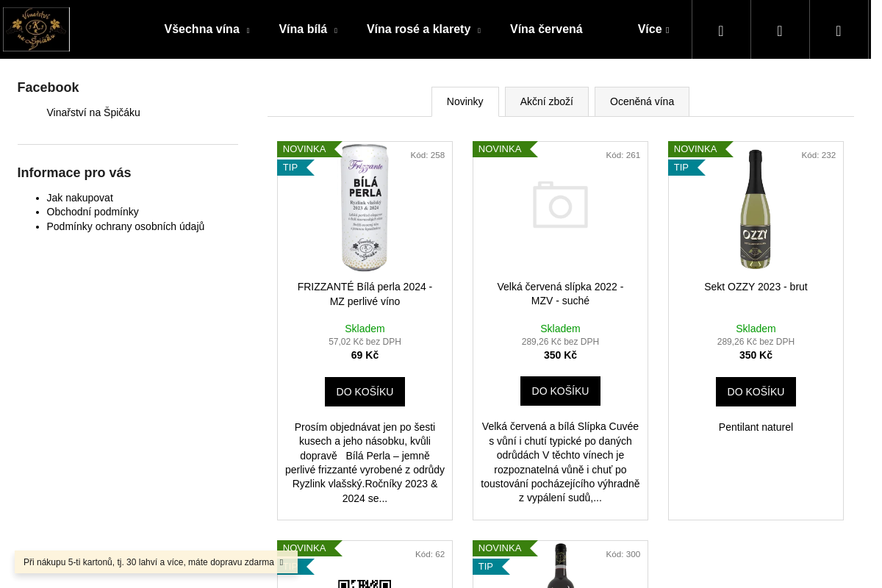Image resolution: width=882 pixels, height=588 pixels.
Task: Open Velká červená slípka 2022 product title
Action: pos(560,294)
